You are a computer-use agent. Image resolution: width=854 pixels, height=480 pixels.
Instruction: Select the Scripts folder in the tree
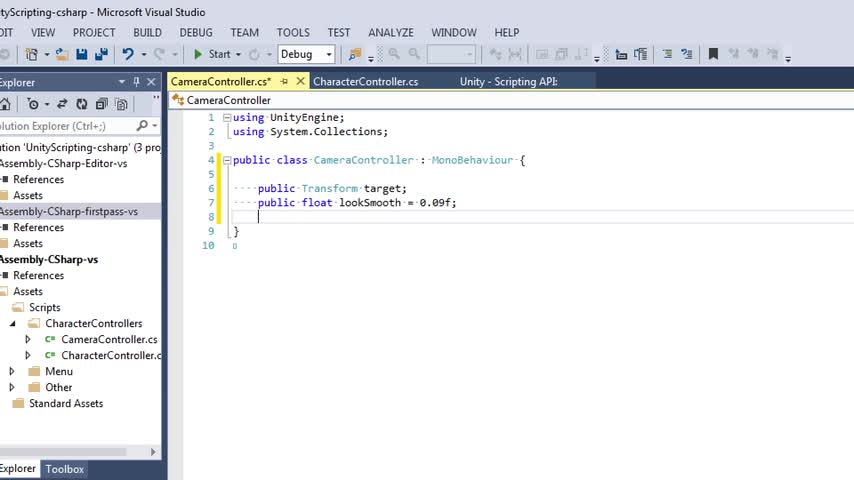pos(45,308)
